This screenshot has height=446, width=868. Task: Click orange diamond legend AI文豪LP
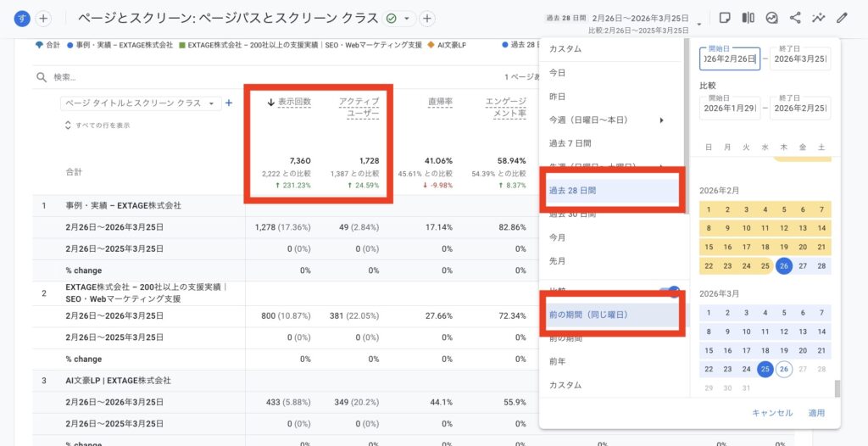click(x=447, y=45)
